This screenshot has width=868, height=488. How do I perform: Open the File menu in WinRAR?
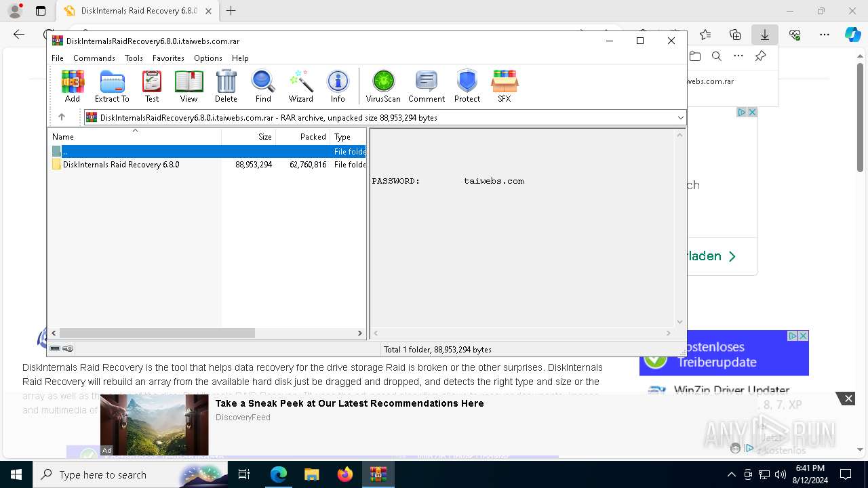coord(58,58)
